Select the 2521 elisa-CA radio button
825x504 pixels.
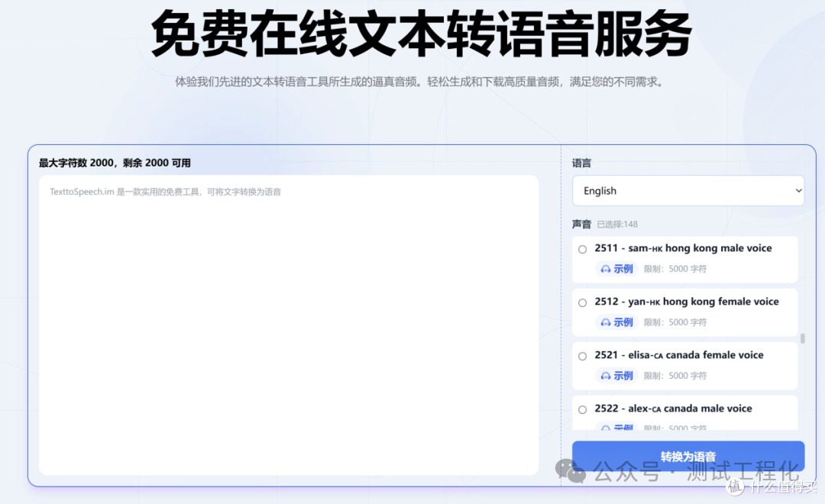[x=582, y=356]
